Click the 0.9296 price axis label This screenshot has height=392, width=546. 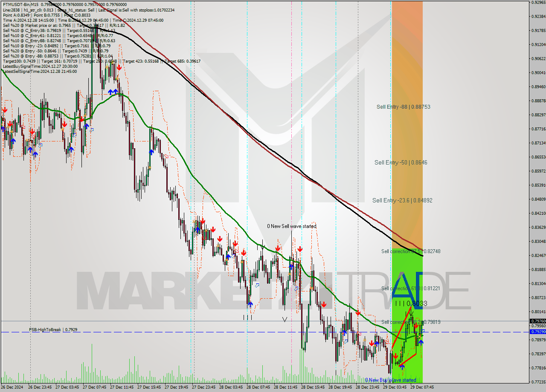(x=539, y=2)
